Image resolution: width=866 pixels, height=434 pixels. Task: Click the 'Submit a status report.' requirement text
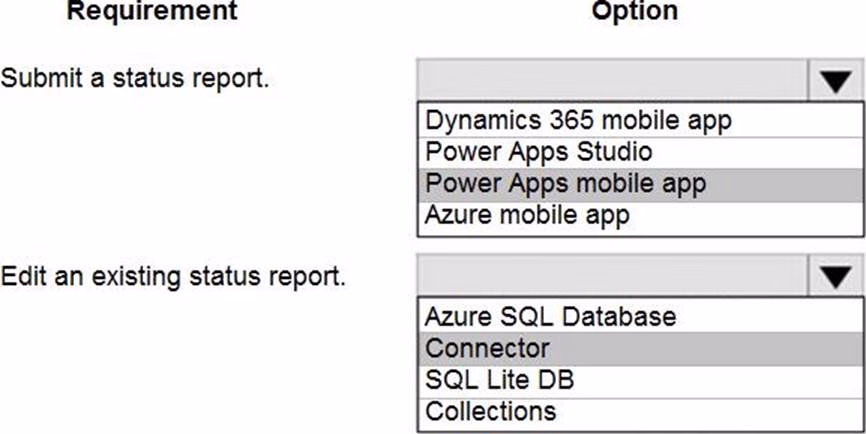point(135,79)
